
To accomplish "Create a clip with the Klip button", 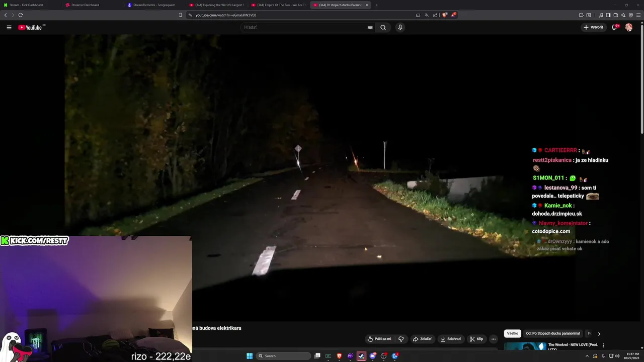I will tap(476, 339).
